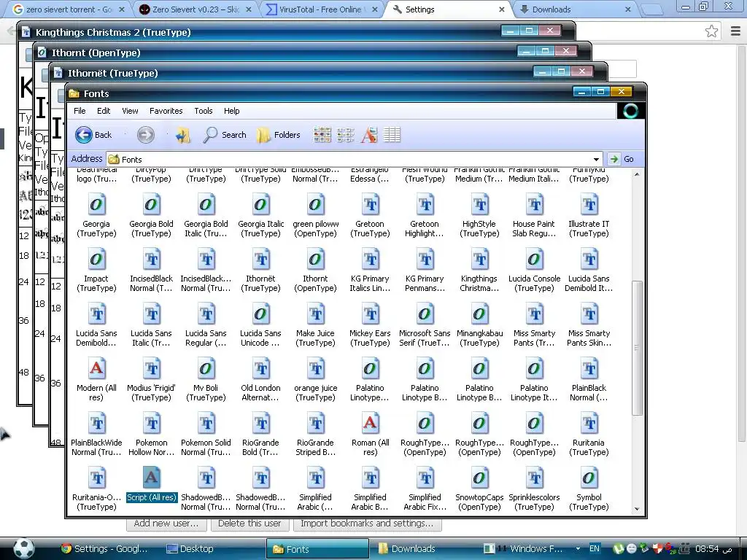Open the View menu

(x=130, y=111)
